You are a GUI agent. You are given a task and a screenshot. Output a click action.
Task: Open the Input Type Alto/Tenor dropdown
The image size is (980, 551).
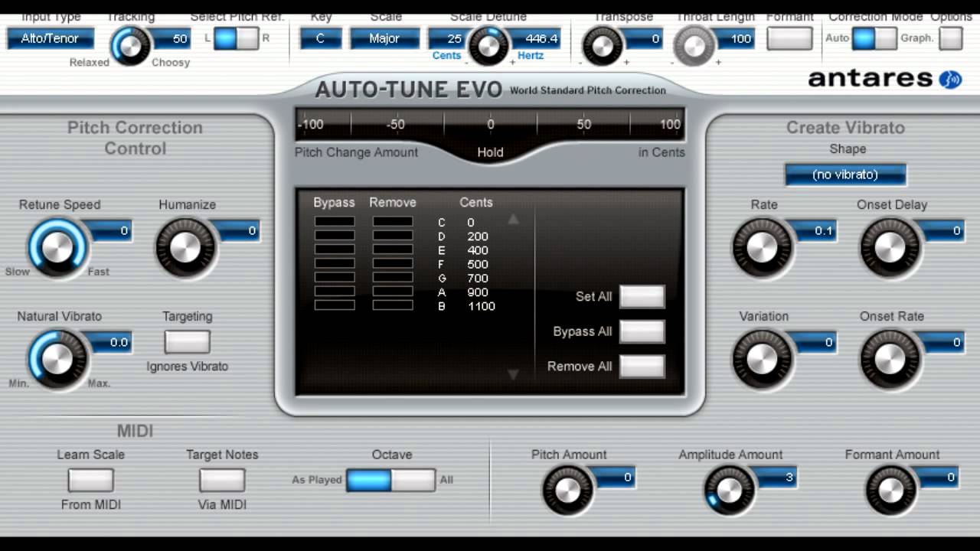point(51,38)
